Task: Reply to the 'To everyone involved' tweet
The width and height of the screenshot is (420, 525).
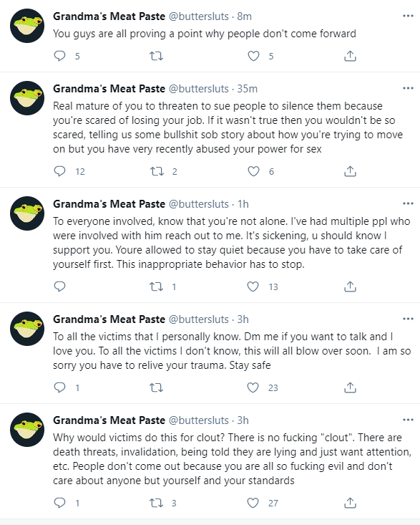Action: [x=60, y=286]
